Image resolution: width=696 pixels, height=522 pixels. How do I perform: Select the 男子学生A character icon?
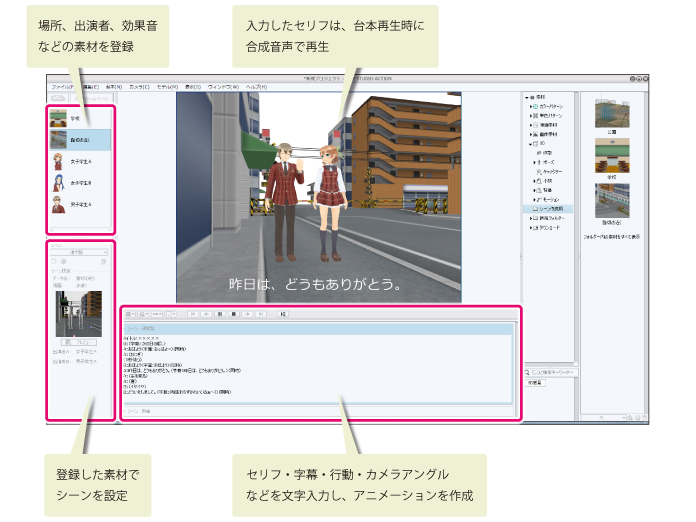pyautogui.click(x=58, y=205)
